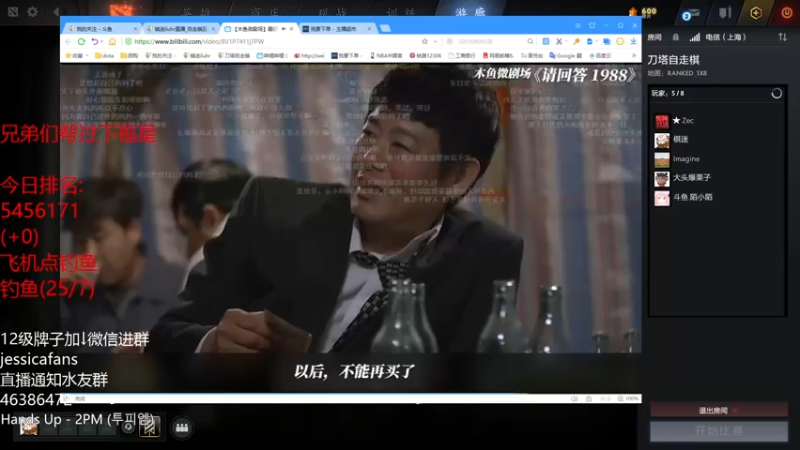Screen dimensions: 800x450
Task: Click the browser green reload icon
Action: [81, 41]
